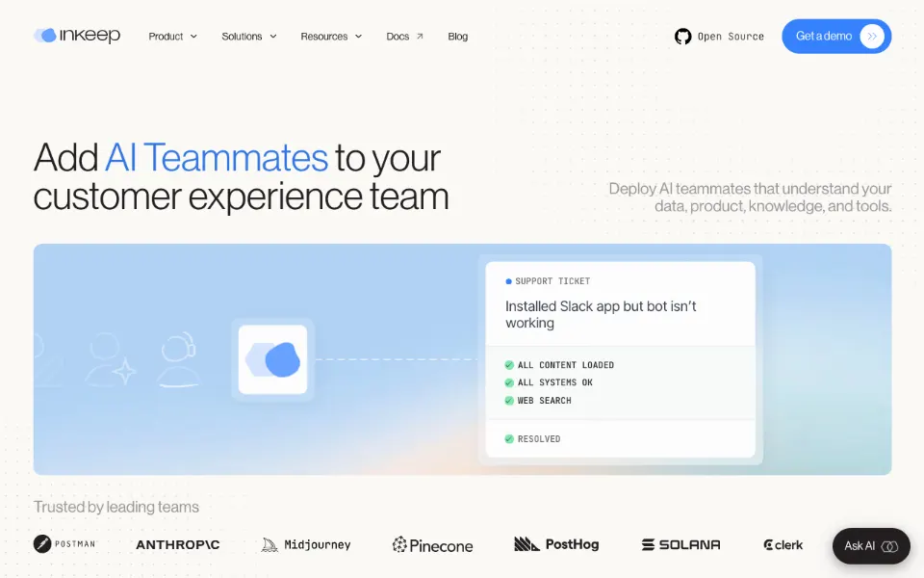924x578 pixels.
Task: Click the "AI Teammates" headline text
Action: (x=217, y=157)
